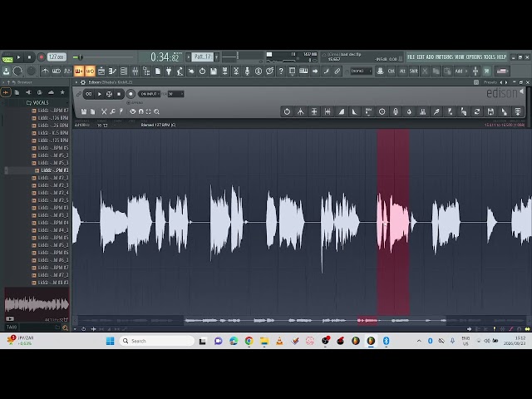Click the Alt modifier button
Screen dimensions: 532x399
pyautogui.click(x=402, y=71)
